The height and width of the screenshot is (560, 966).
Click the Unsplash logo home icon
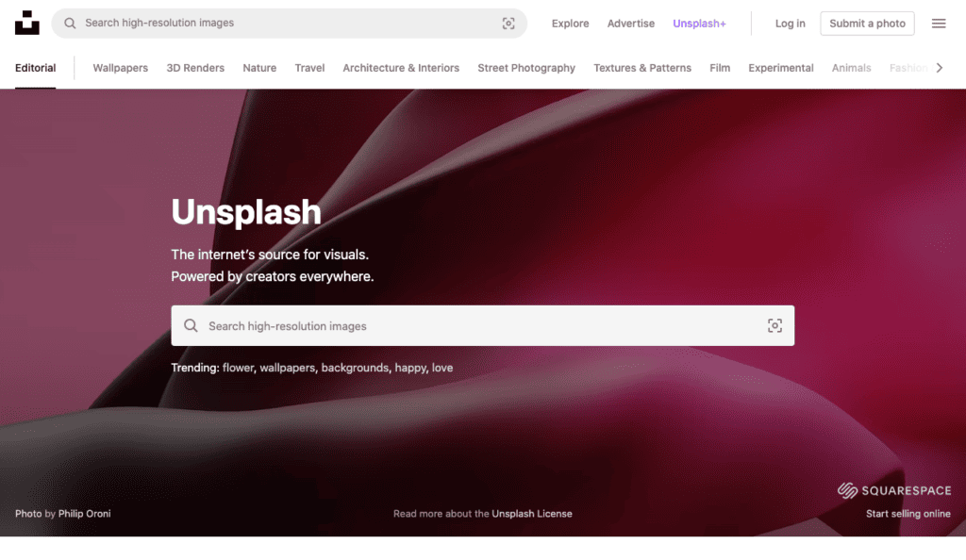click(x=27, y=23)
